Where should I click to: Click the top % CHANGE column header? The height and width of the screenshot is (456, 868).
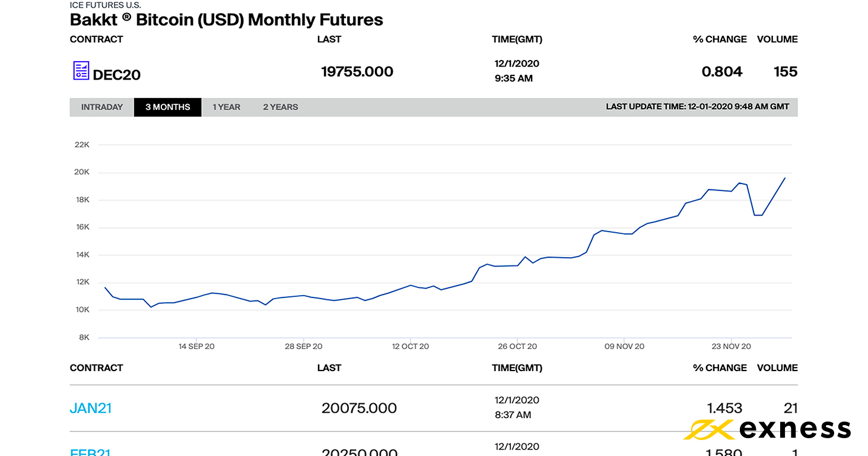click(720, 39)
